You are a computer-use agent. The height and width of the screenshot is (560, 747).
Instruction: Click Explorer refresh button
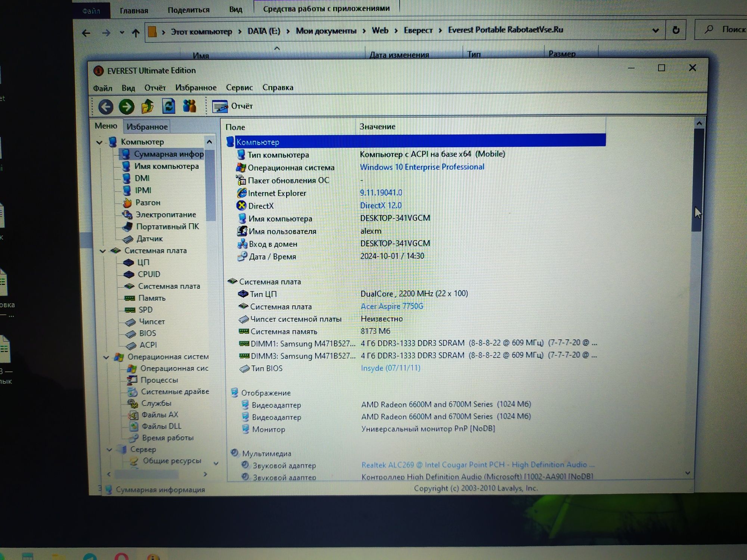pyautogui.click(x=676, y=30)
